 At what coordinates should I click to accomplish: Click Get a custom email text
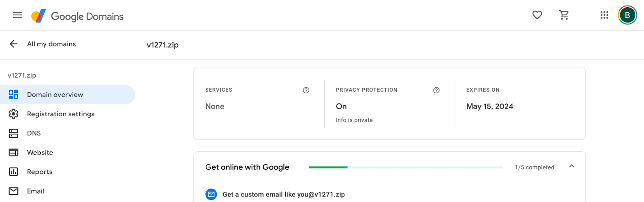point(283,195)
